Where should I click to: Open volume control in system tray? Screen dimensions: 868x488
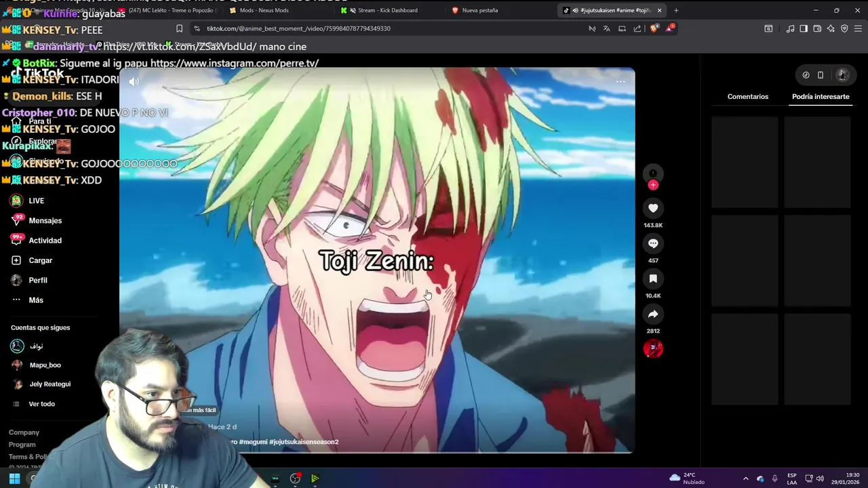pyautogui.click(x=820, y=479)
